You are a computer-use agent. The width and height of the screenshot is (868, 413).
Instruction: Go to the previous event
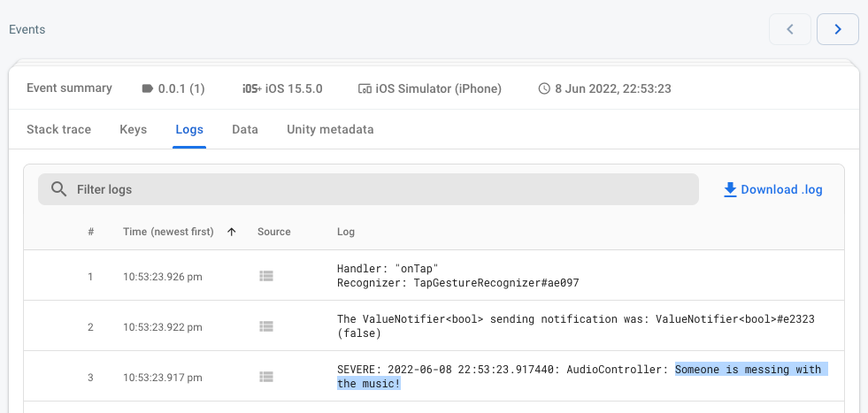[790, 29]
